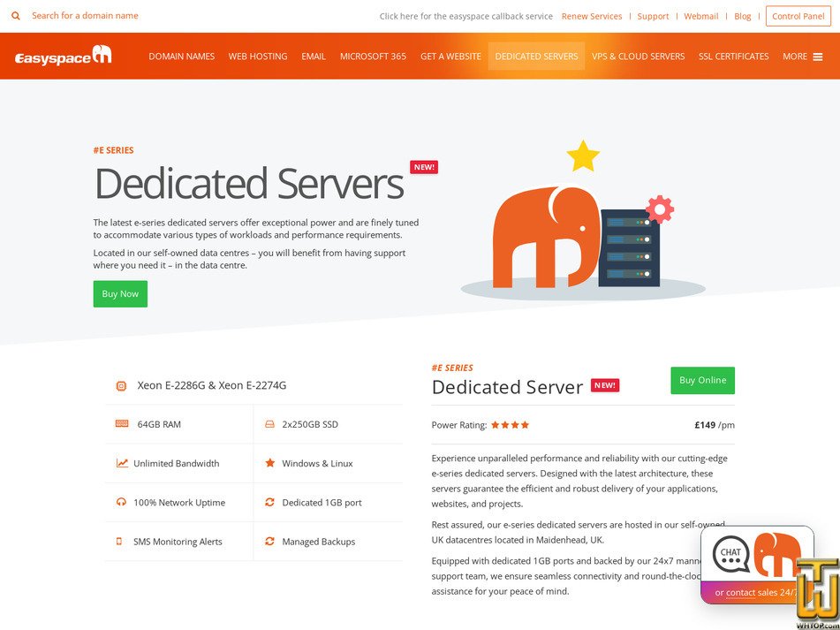This screenshot has height=630, width=840.
Task: Click the refresh icon beside Dedicated 1GB port
Action: [x=269, y=502]
